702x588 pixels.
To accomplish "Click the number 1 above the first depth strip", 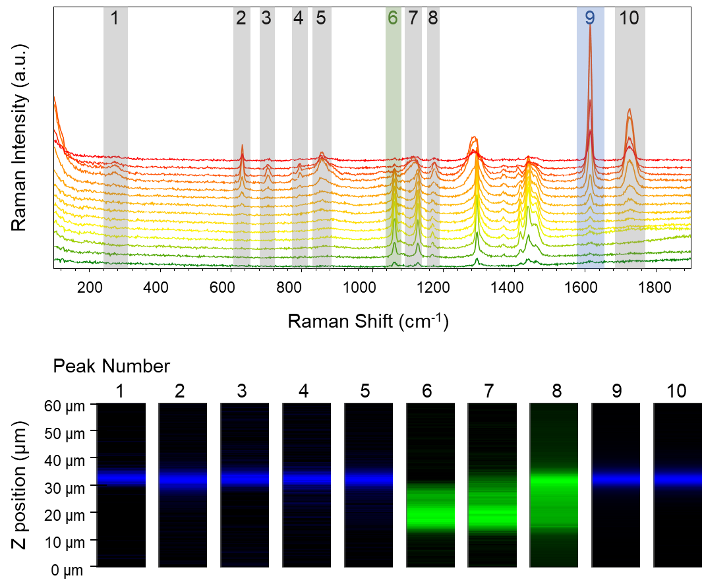I will click(x=119, y=391).
